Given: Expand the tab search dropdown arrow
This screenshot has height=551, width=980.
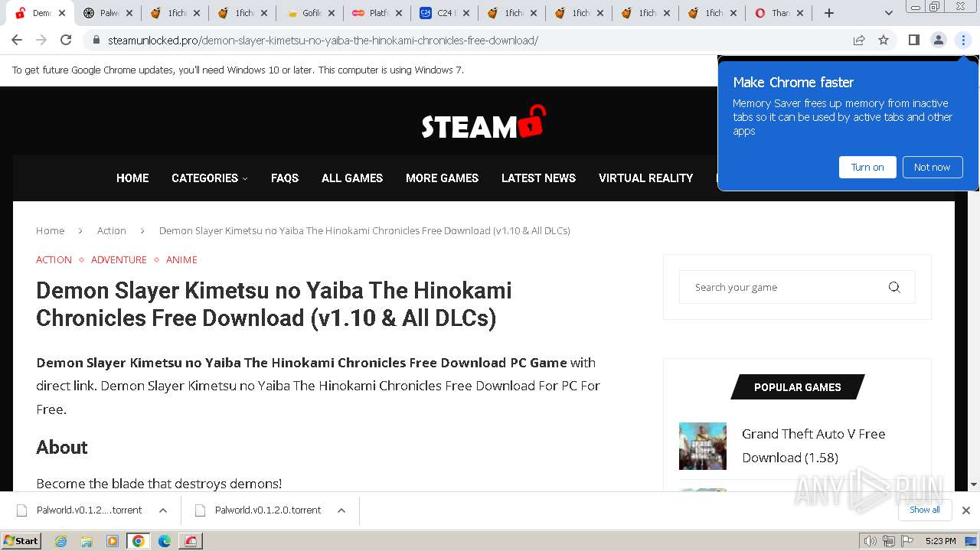Looking at the screenshot, I should click(888, 13).
